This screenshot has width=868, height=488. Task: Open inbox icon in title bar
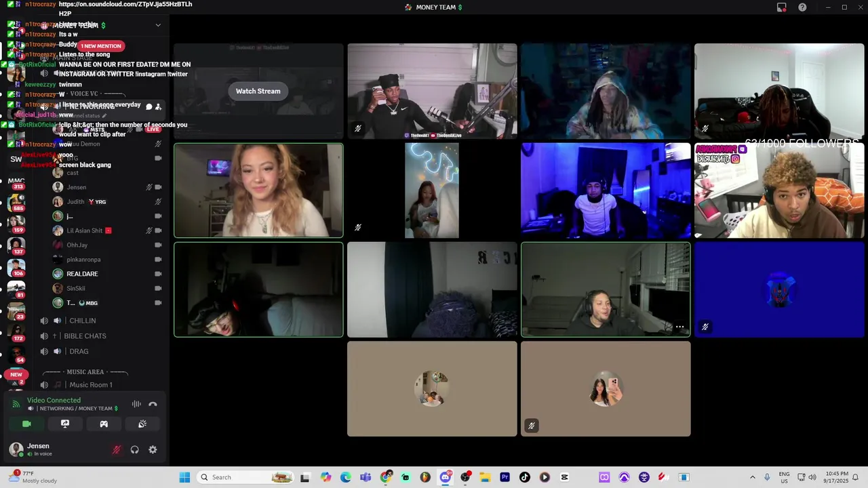(782, 7)
